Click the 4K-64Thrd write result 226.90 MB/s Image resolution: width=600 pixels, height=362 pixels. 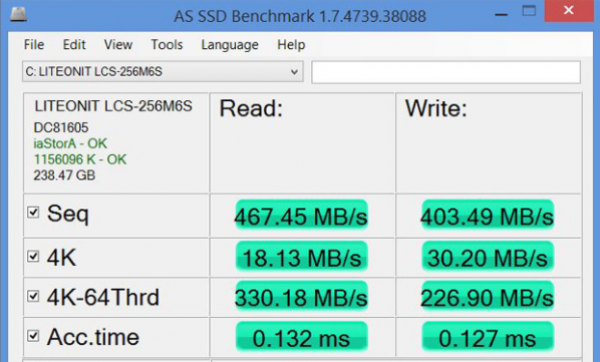488,297
